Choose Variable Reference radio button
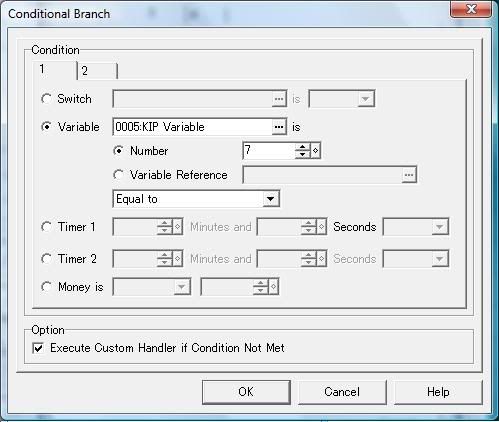This screenshot has width=499, height=422. coord(118,175)
